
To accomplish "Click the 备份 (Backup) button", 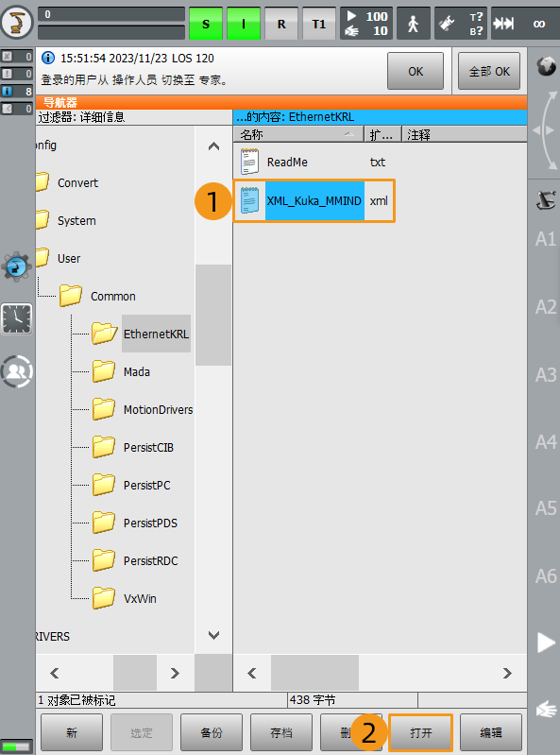I will 212,733.
